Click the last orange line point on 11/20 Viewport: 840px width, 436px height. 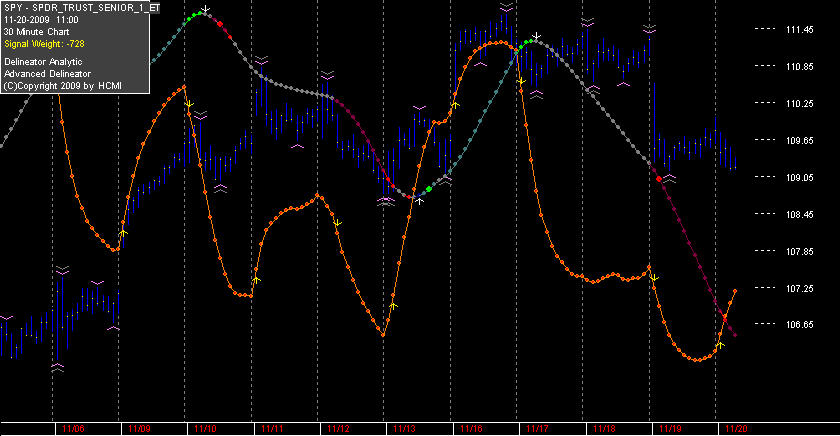pyautogui.click(x=735, y=291)
